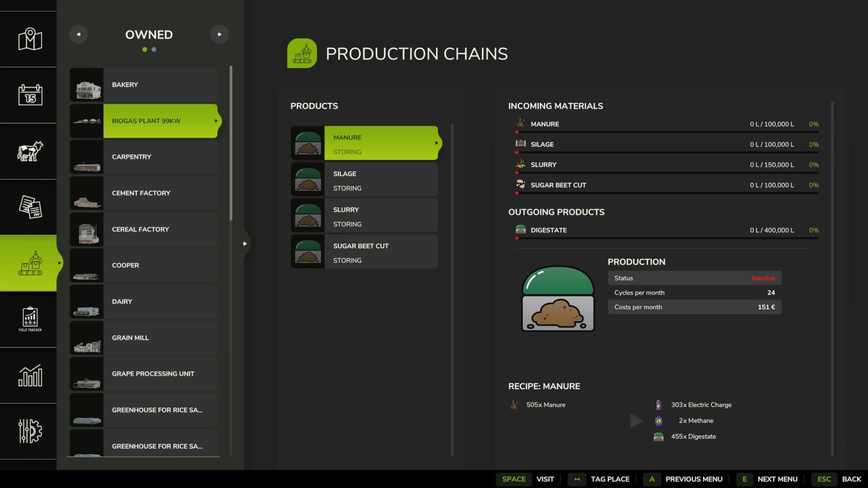Open the map overview sidebar icon
Screen dimensions: 868x488
pyautogui.click(x=30, y=39)
